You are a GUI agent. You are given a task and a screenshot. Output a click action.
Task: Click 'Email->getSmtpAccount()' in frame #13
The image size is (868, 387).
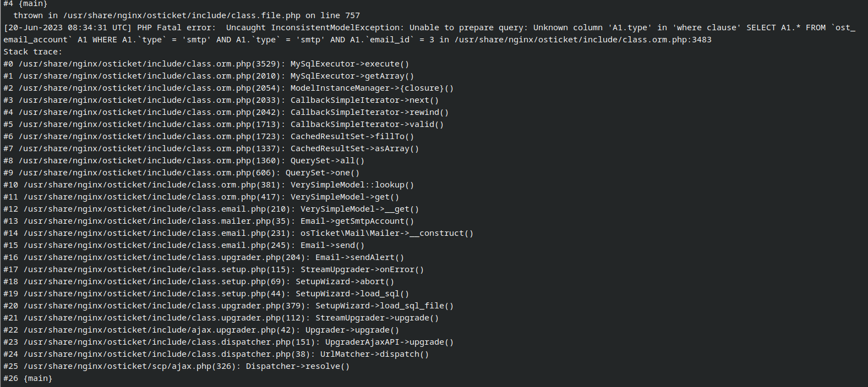coord(357,221)
